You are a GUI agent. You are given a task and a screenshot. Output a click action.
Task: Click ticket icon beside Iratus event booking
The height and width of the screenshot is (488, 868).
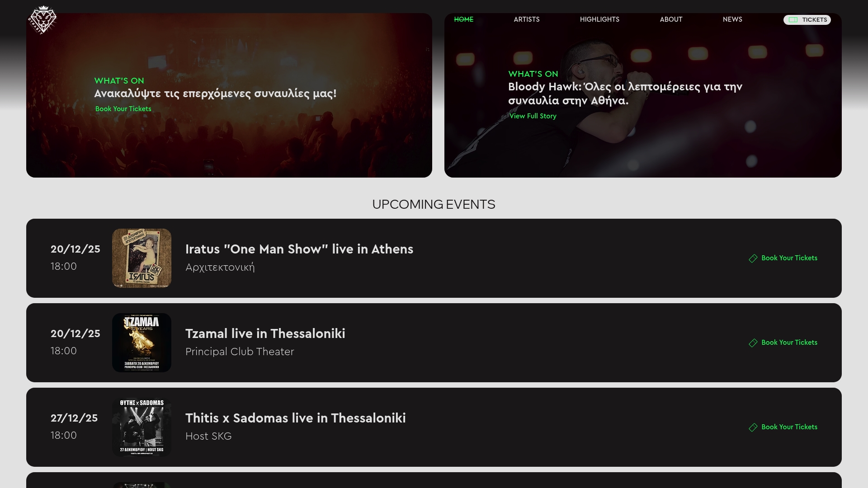[x=753, y=258]
